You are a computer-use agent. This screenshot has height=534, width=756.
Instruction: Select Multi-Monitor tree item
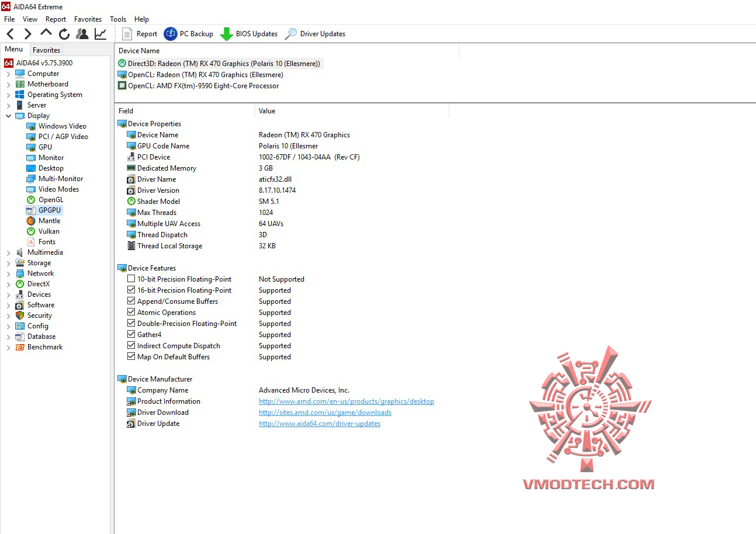[x=55, y=179]
